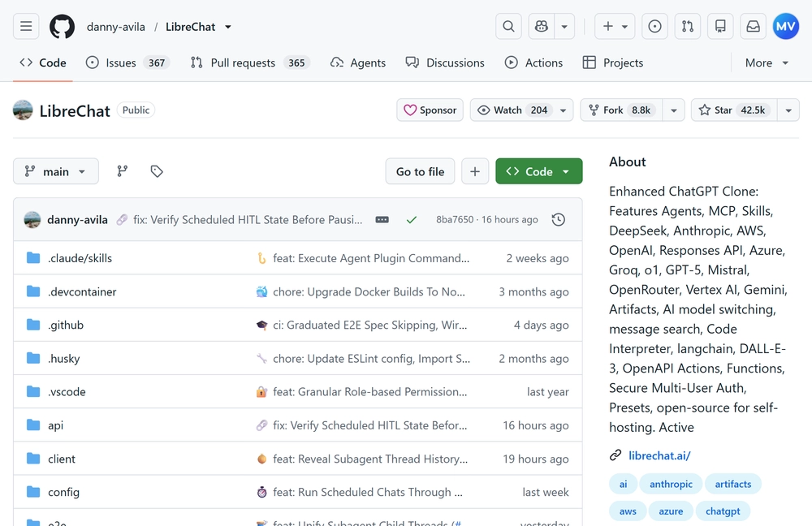
Task: Switch to the Issues tab
Action: click(x=127, y=63)
